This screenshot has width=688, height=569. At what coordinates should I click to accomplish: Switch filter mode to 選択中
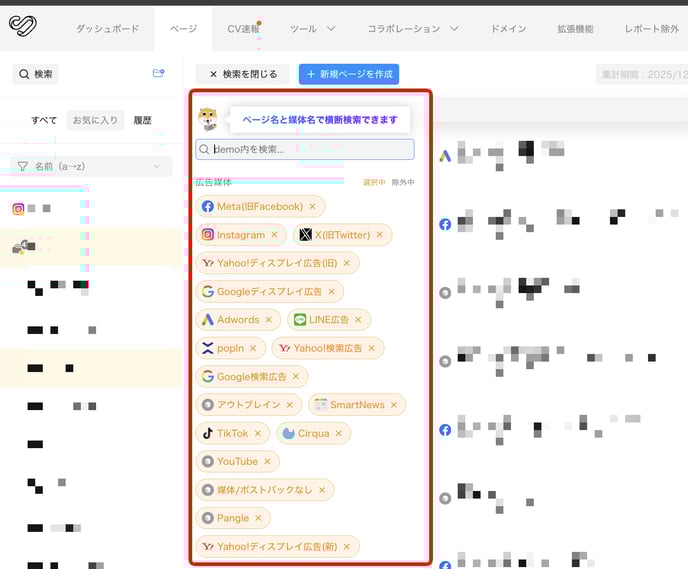click(374, 182)
